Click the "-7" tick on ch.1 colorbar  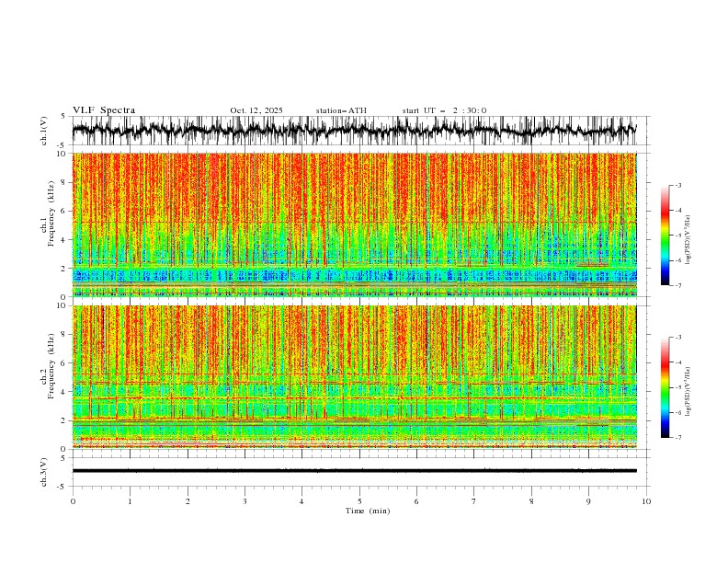[678, 285]
